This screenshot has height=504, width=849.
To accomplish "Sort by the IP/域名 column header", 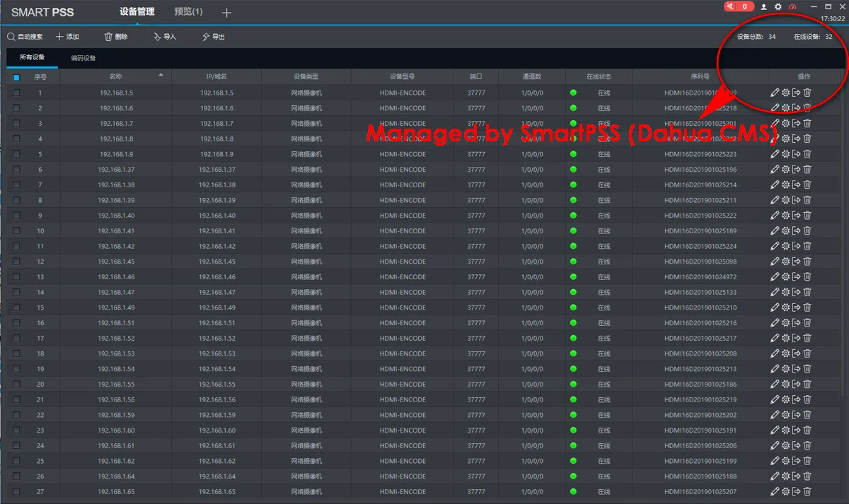I will pos(216,76).
